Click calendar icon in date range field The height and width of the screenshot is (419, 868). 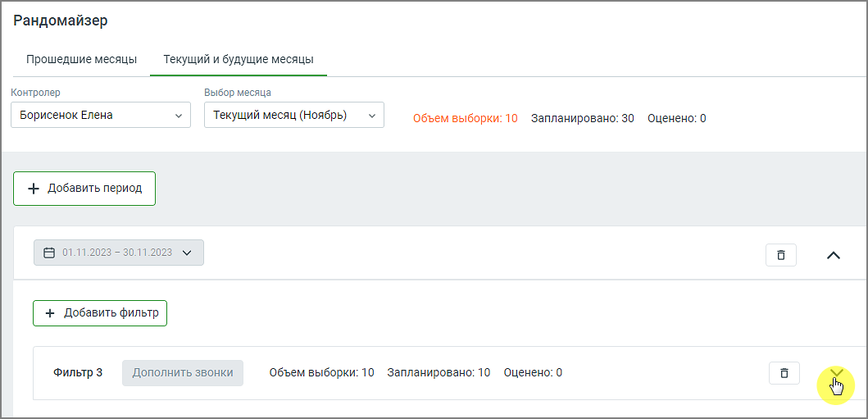[48, 253]
